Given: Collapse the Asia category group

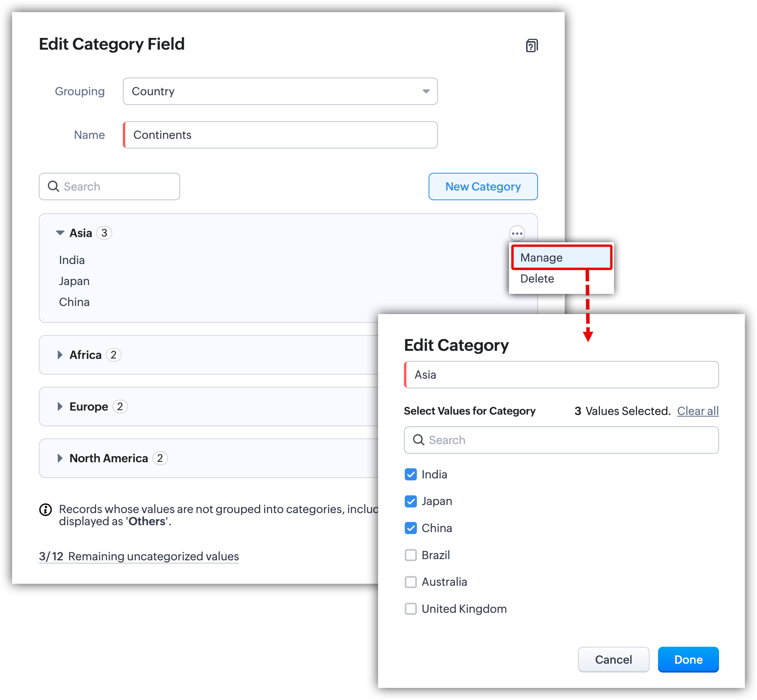Looking at the screenshot, I should [60, 233].
